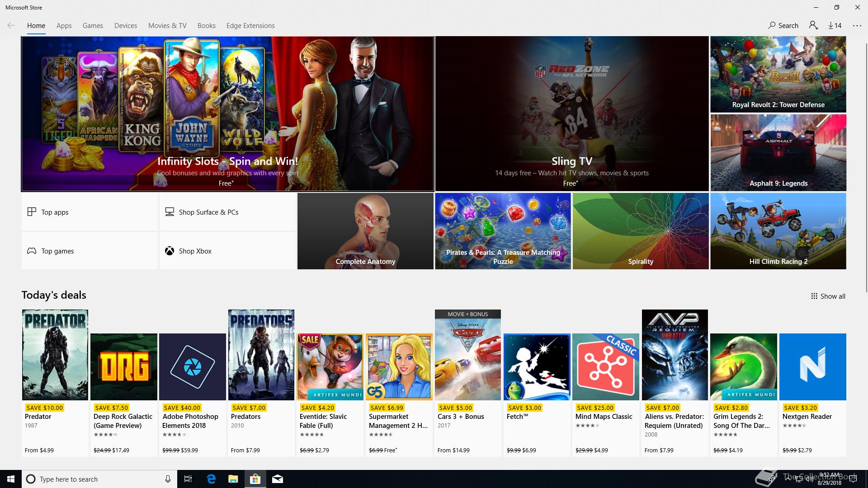Open Deep Rock Galactic game icon

tap(124, 367)
